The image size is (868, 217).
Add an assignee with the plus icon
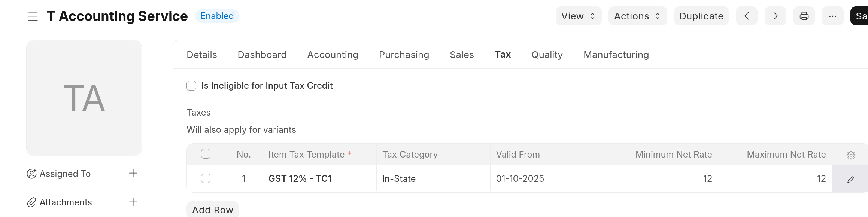[133, 173]
